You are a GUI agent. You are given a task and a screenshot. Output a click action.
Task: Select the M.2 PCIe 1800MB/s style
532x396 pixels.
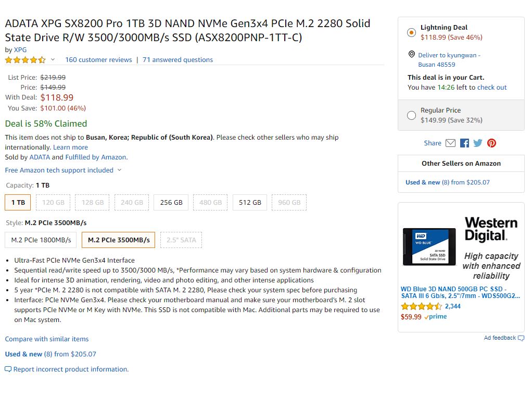[41, 240]
